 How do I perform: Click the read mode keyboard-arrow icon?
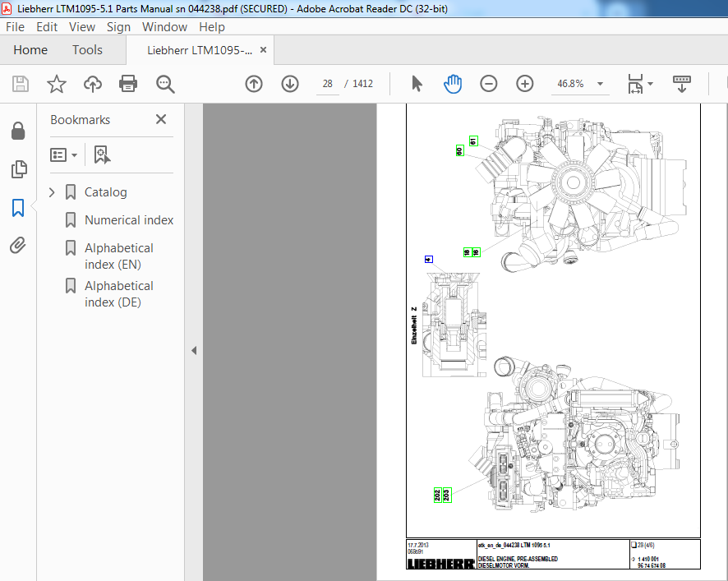point(681,84)
